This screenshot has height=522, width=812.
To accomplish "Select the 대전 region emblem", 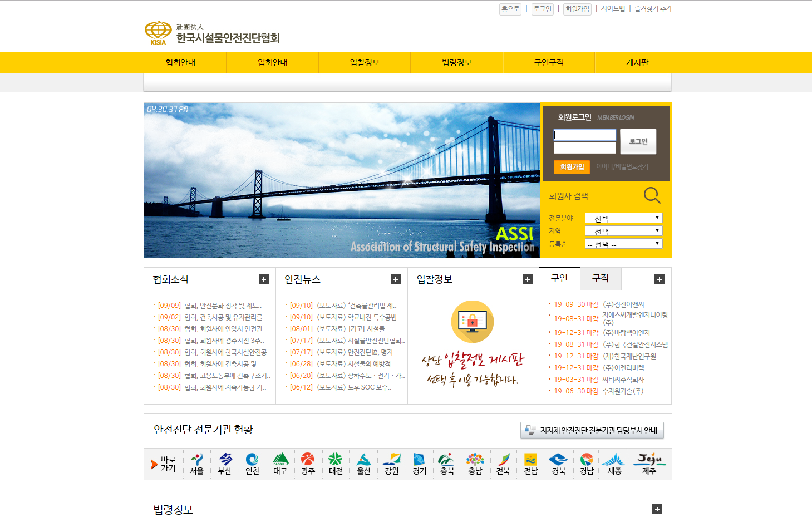I will [336, 464].
